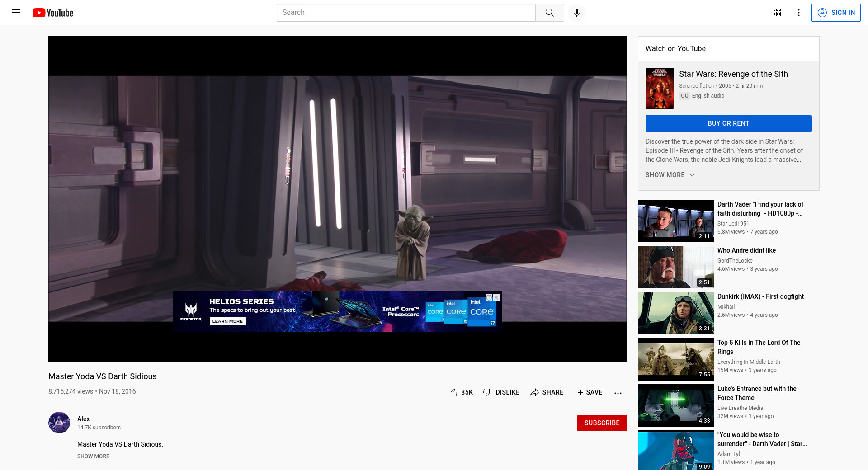
Task: Search with your voice microphone icon
Action: (576, 13)
